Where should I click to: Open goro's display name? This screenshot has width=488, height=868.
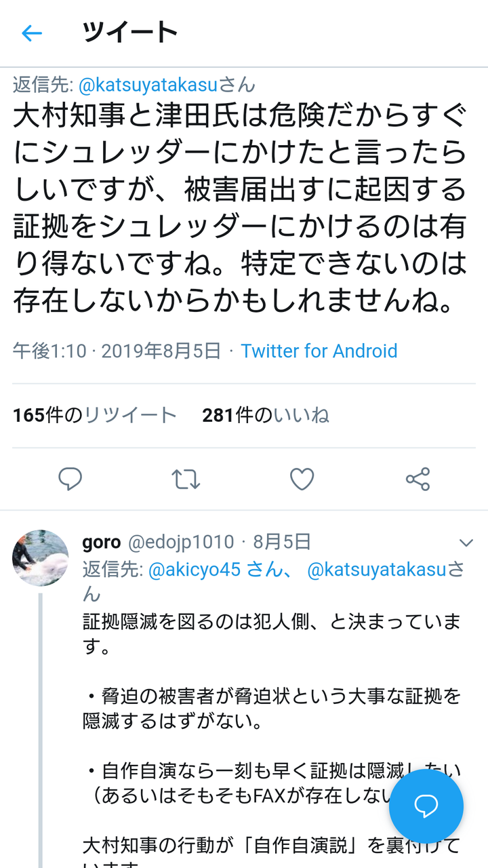point(102,542)
